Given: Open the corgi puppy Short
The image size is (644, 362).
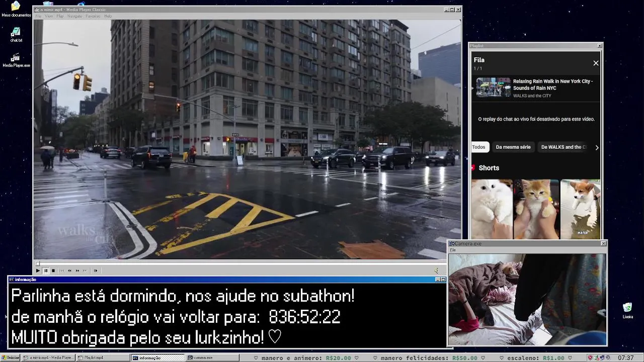Looking at the screenshot, I should (x=580, y=209).
